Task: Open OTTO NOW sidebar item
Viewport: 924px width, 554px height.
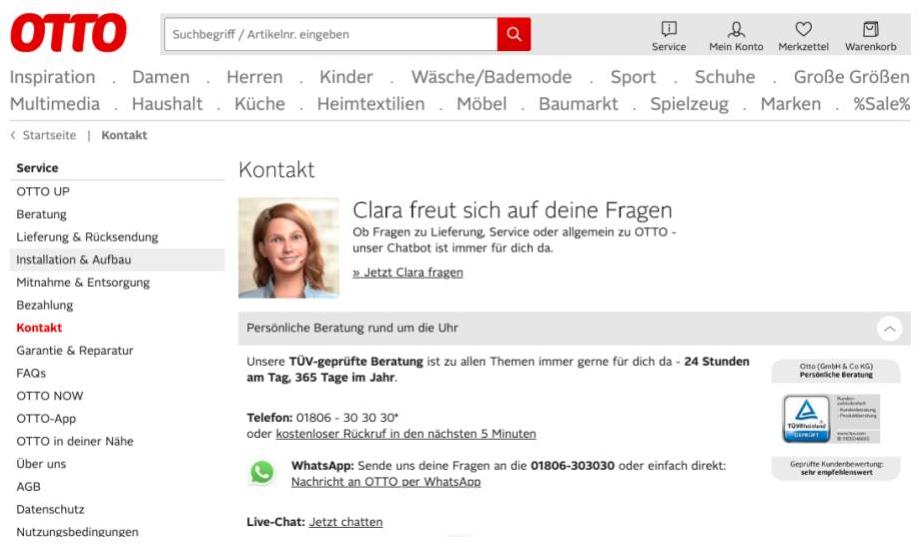Action: 50,396
